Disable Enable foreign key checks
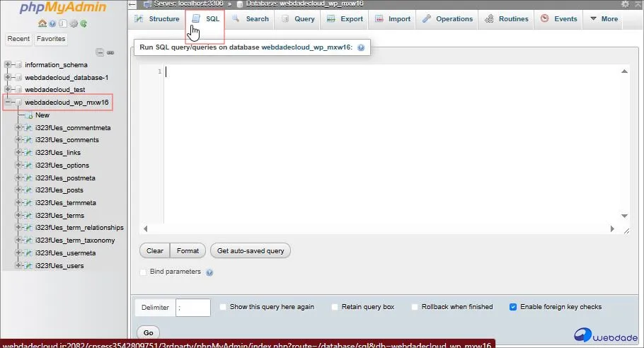This screenshot has height=348, width=644. tap(513, 307)
